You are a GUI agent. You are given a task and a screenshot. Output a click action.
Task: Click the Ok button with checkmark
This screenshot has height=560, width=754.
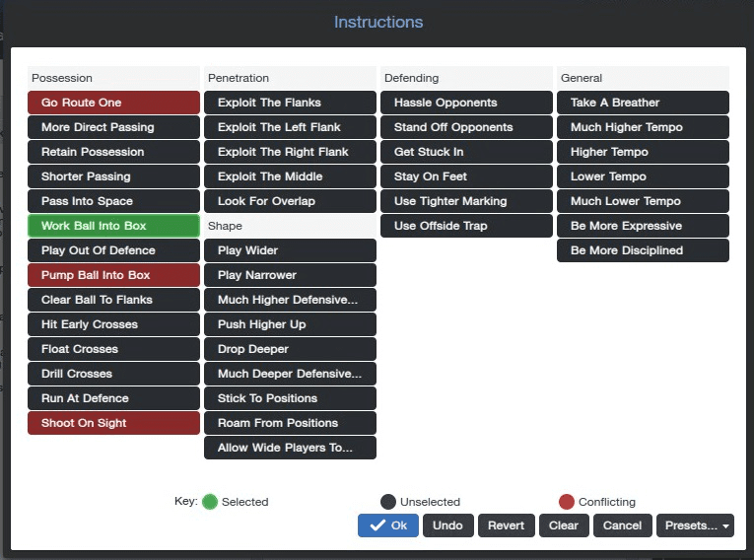click(x=388, y=525)
